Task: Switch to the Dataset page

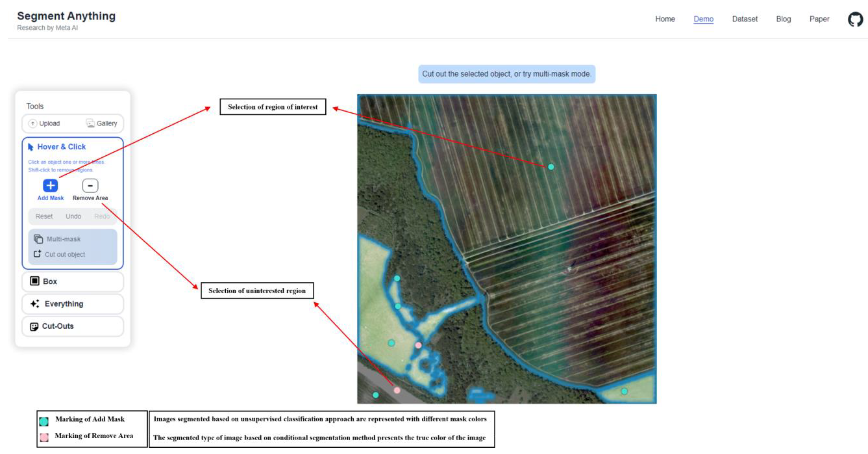Action: click(x=745, y=19)
